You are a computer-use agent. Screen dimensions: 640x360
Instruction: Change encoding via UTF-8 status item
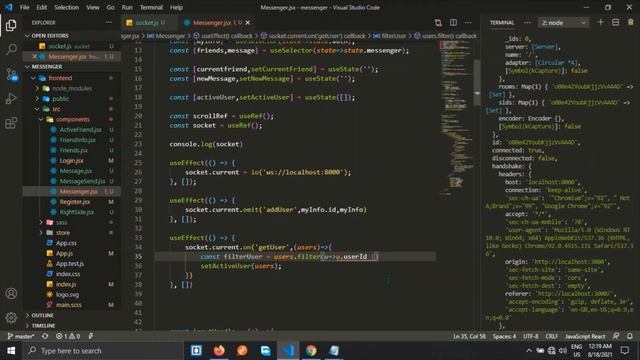click(531, 336)
